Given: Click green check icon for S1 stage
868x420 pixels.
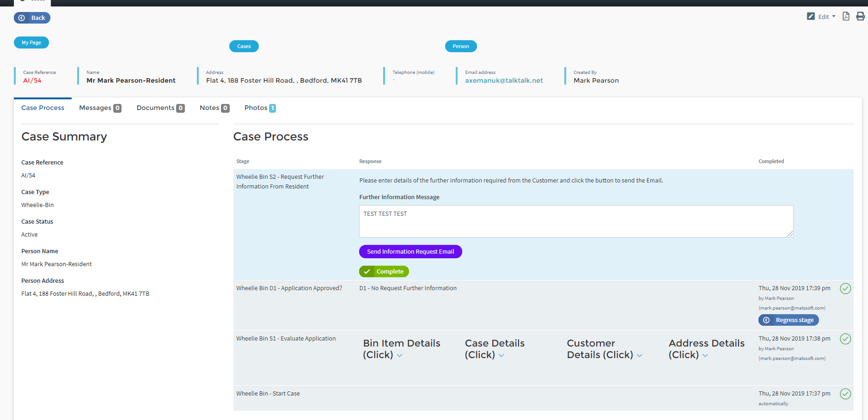Looking at the screenshot, I should coord(845,339).
